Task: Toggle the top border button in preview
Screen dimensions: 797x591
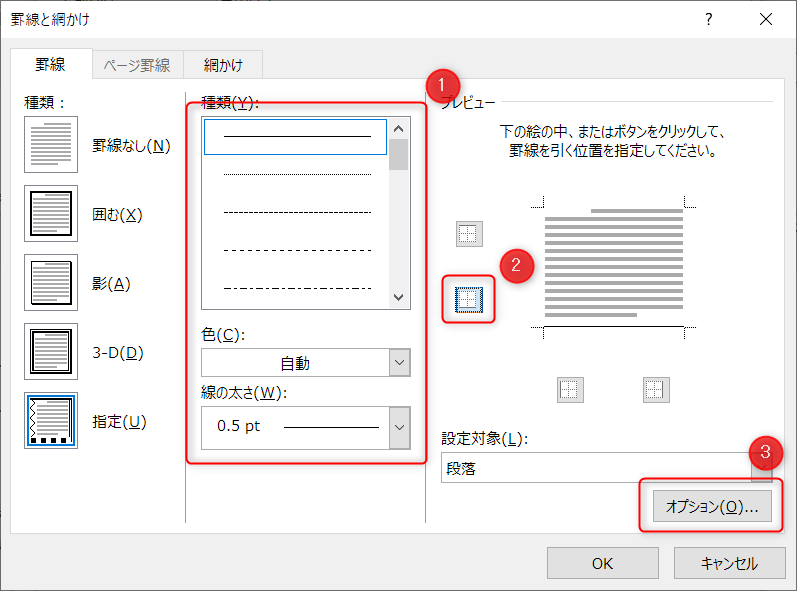Action: click(468, 234)
